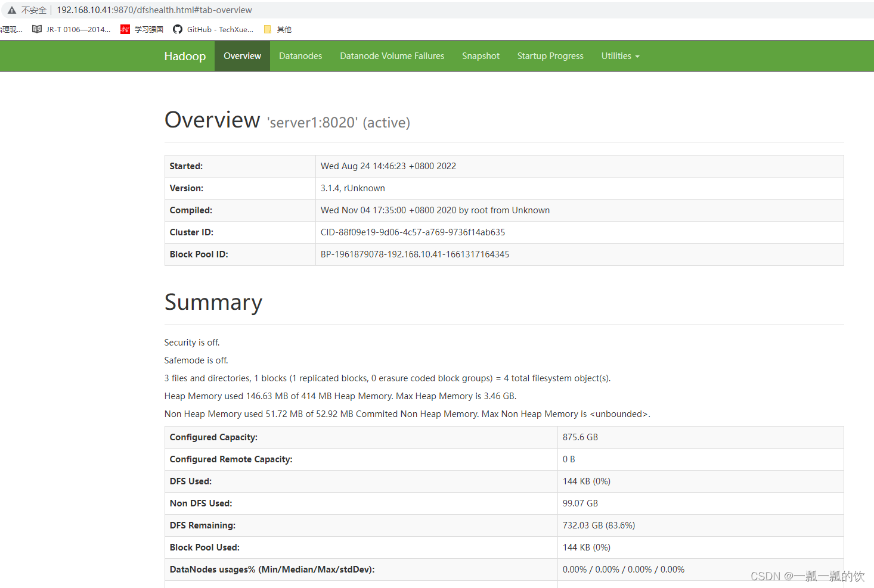The width and height of the screenshot is (874, 588).
Task: Click the 'Cluster ID:' row label
Action: 191,232
